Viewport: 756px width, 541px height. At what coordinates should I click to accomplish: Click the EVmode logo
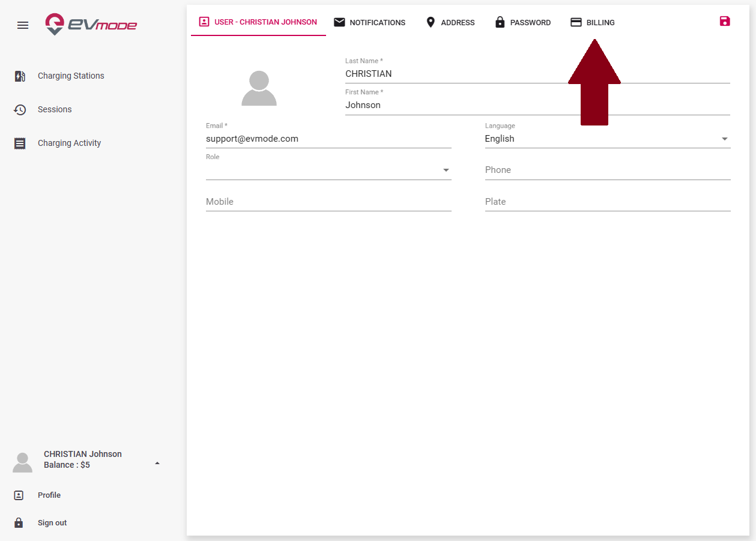point(91,25)
